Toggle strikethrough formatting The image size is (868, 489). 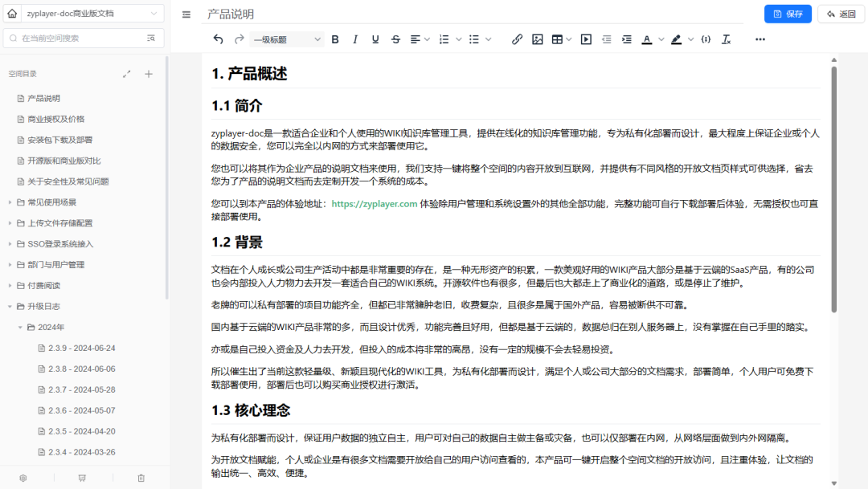pyautogui.click(x=395, y=39)
